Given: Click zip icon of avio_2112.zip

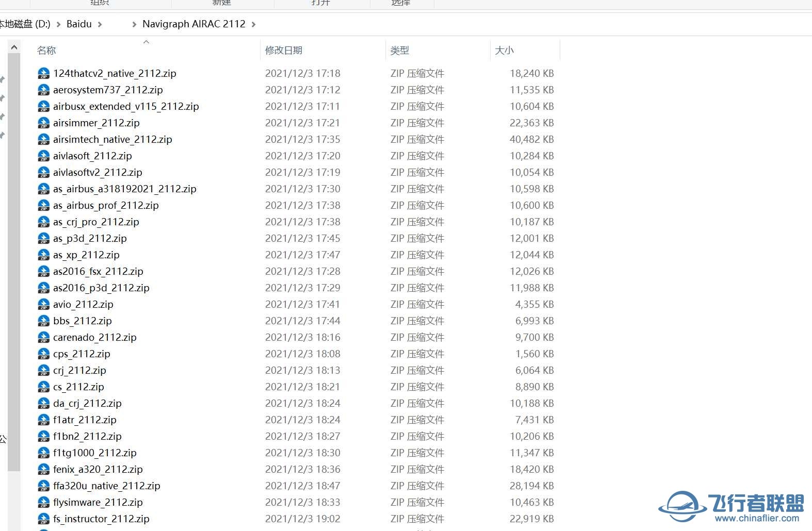Looking at the screenshot, I should pos(44,304).
